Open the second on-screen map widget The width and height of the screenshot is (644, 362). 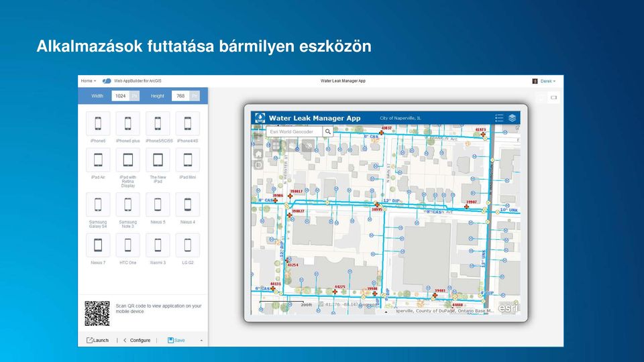click(x=292, y=145)
